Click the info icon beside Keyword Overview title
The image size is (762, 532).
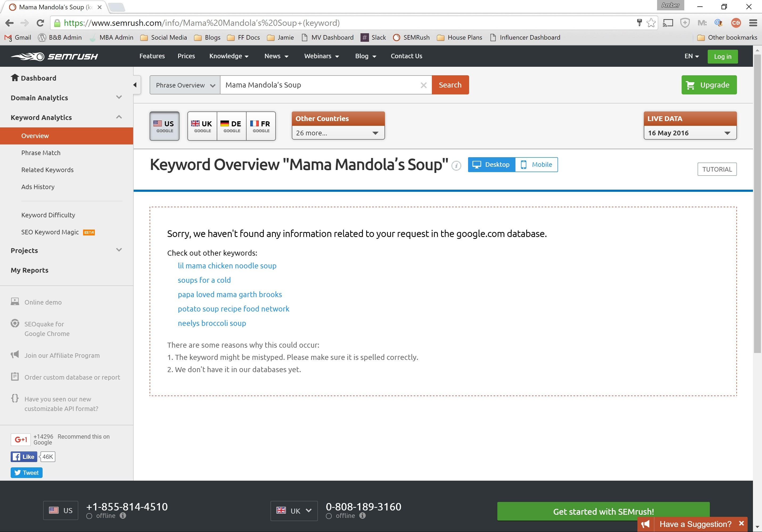456,165
